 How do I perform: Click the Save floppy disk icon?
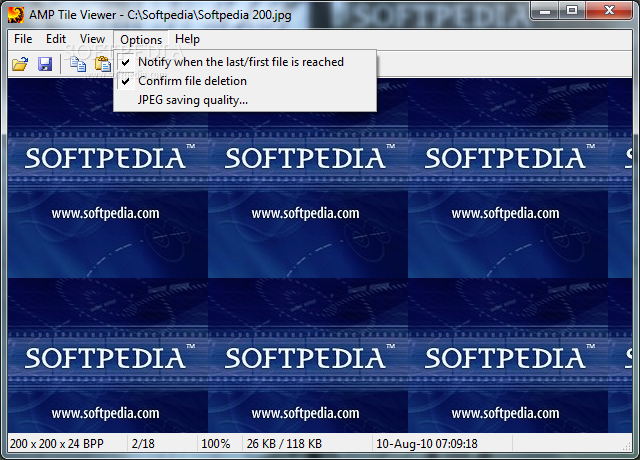[45, 64]
